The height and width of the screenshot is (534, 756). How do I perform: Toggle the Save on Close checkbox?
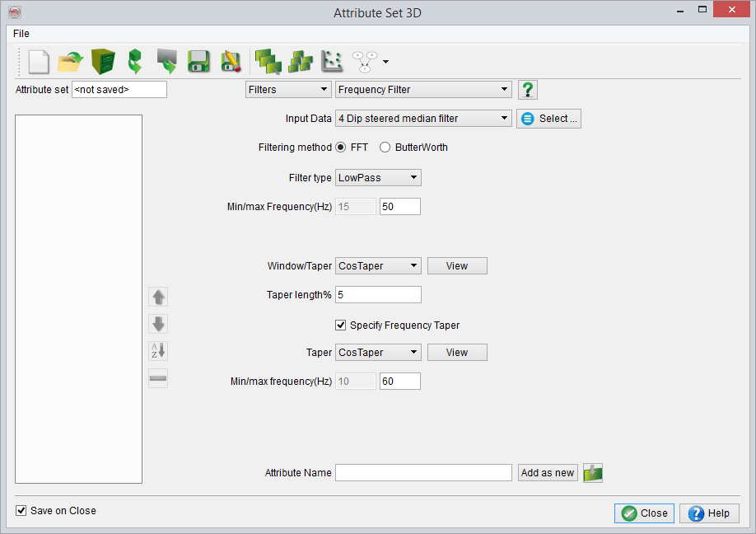(21, 511)
